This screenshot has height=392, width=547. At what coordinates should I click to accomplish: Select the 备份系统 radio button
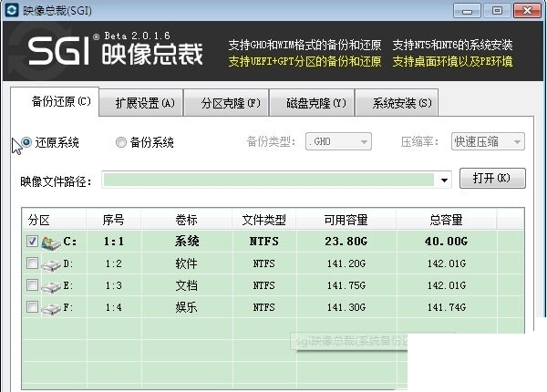click(120, 142)
